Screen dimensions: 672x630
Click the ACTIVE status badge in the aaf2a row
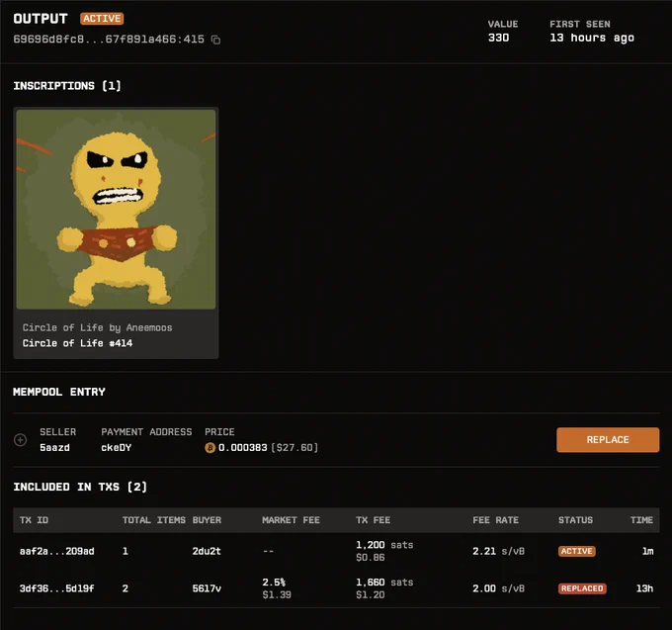coord(577,551)
